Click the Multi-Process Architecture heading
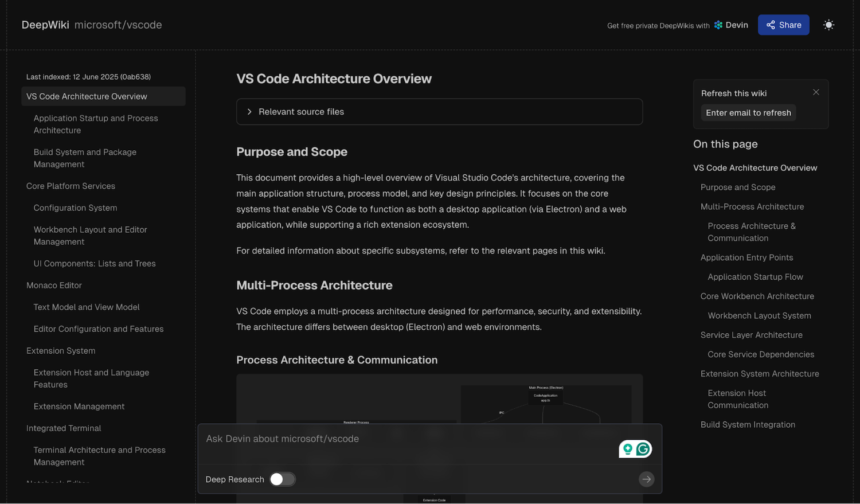This screenshot has height=504, width=860. pyautogui.click(x=314, y=286)
